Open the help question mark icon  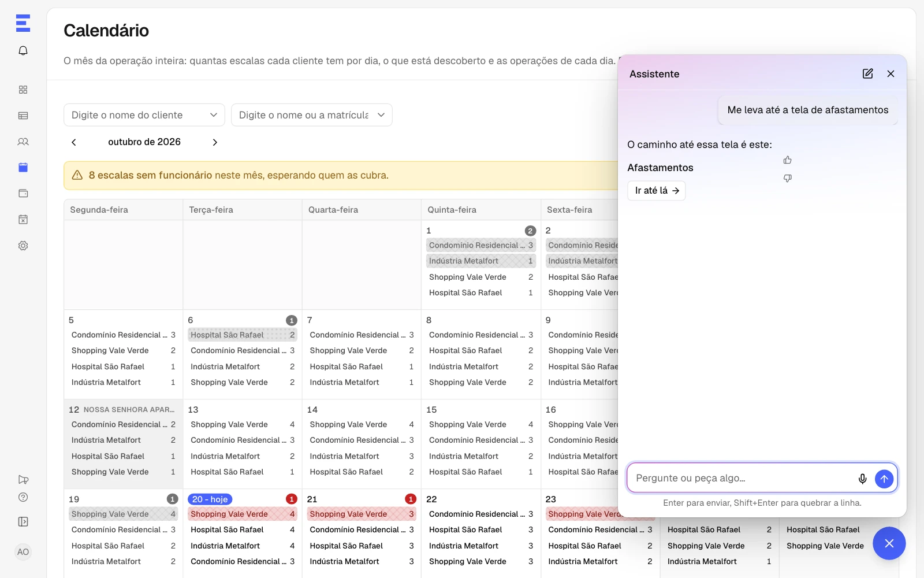pyautogui.click(x=23, y=497)
